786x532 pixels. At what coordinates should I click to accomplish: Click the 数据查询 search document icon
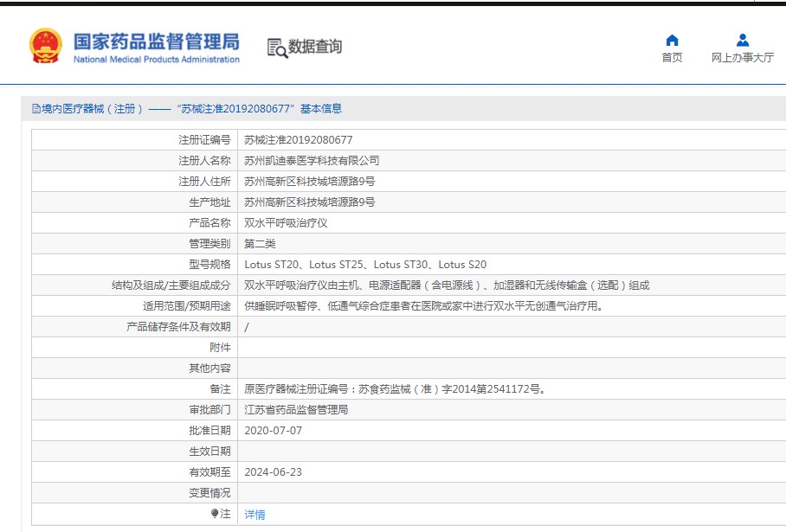click(277, 48)
